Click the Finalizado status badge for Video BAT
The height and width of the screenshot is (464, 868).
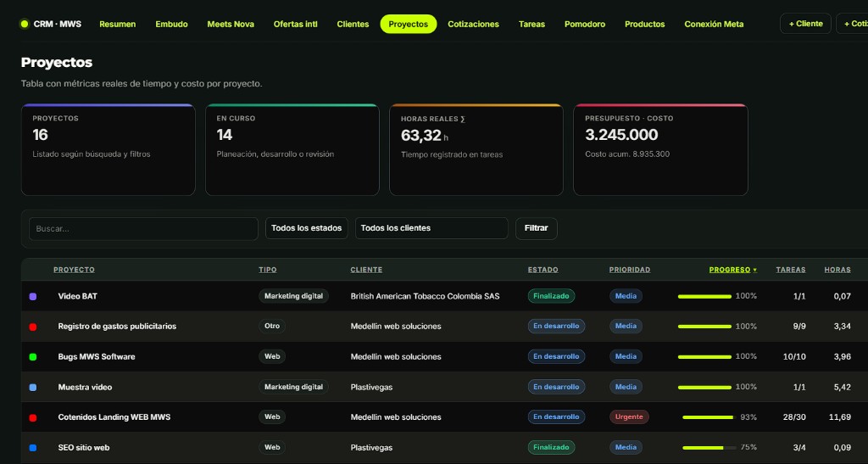[x=551, y=296]
